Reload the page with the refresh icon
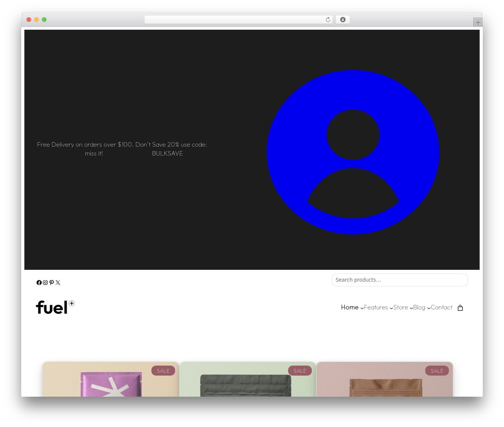 tap(328, 20)
